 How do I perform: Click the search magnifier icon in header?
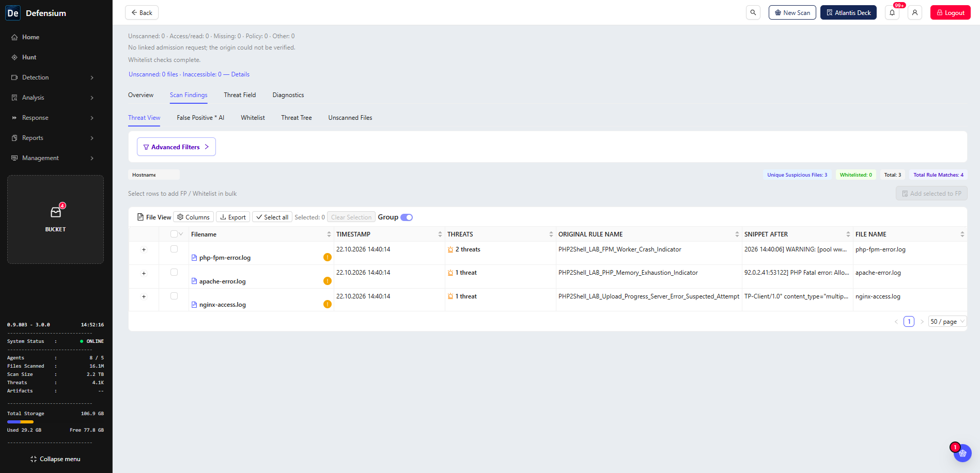point(753,12)
